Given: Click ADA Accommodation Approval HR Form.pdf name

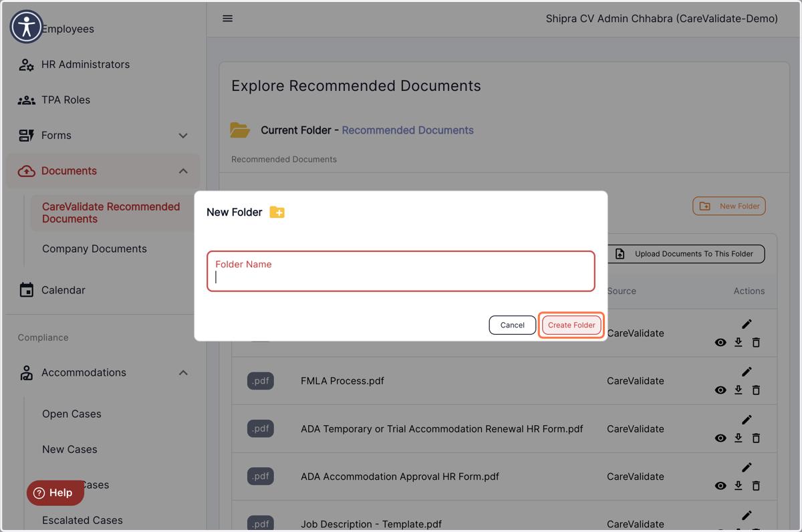Looking at the screenshot, I should coord(400,477).
